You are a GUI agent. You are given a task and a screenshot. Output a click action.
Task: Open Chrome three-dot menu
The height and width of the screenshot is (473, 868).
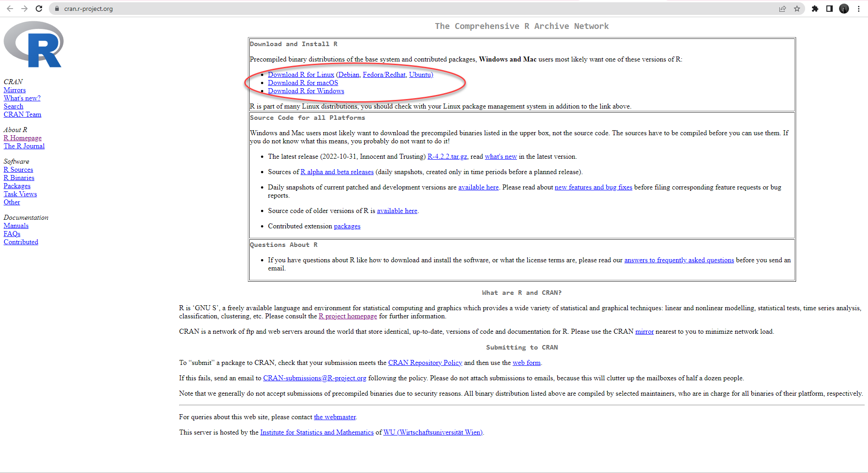(x=859, y=9)
